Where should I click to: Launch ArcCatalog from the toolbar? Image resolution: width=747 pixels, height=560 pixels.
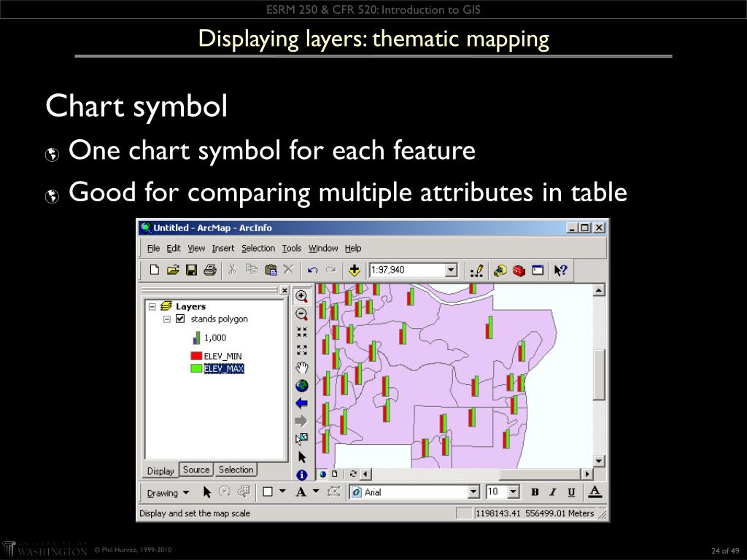coord(500,271)
